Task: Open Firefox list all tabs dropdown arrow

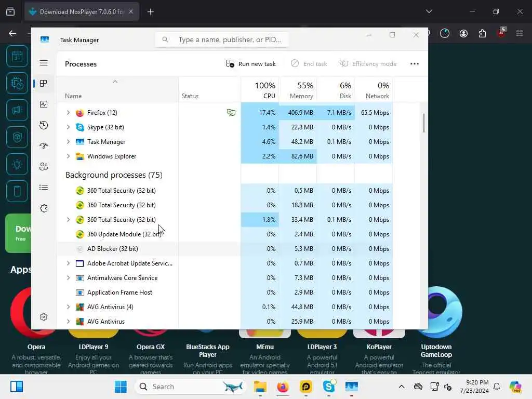Action: [429, 11]
